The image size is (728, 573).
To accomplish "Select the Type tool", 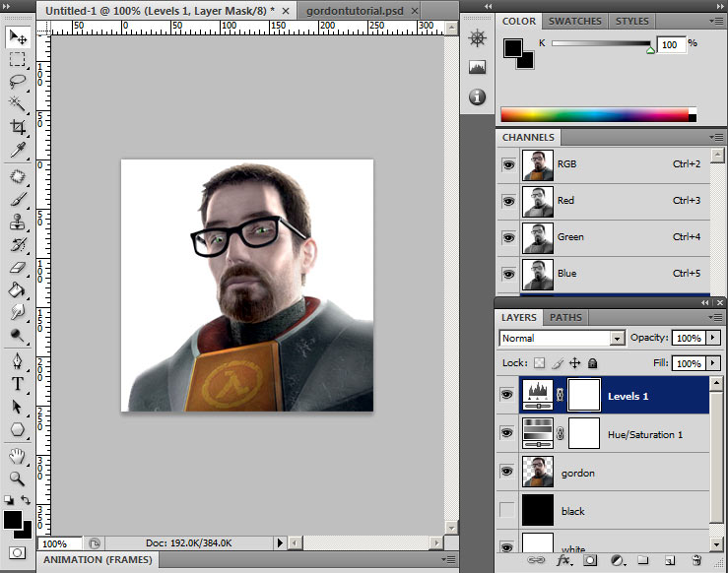I will pyautogui.click(x=18, y=384).
